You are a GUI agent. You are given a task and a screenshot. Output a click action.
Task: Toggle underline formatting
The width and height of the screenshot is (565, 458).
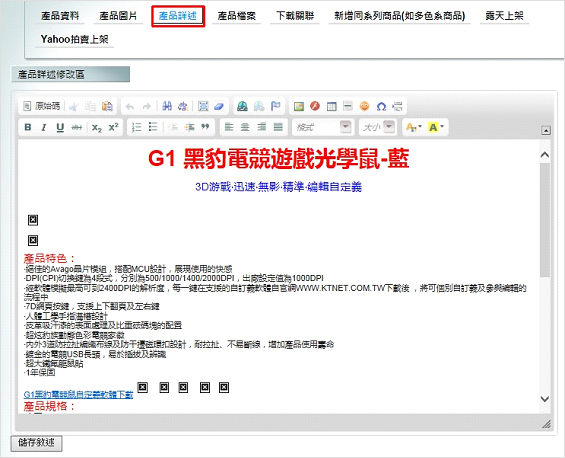tap(60, 127)
